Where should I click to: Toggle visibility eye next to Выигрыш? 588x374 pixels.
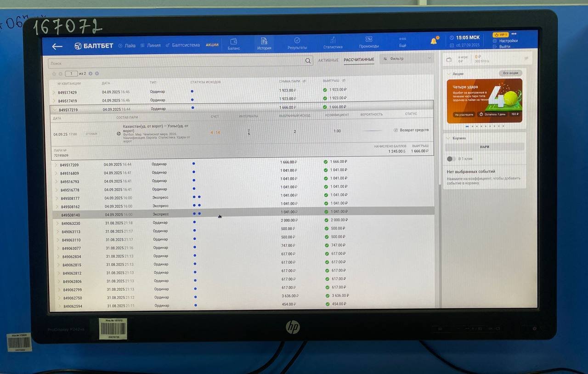point(344,81)
